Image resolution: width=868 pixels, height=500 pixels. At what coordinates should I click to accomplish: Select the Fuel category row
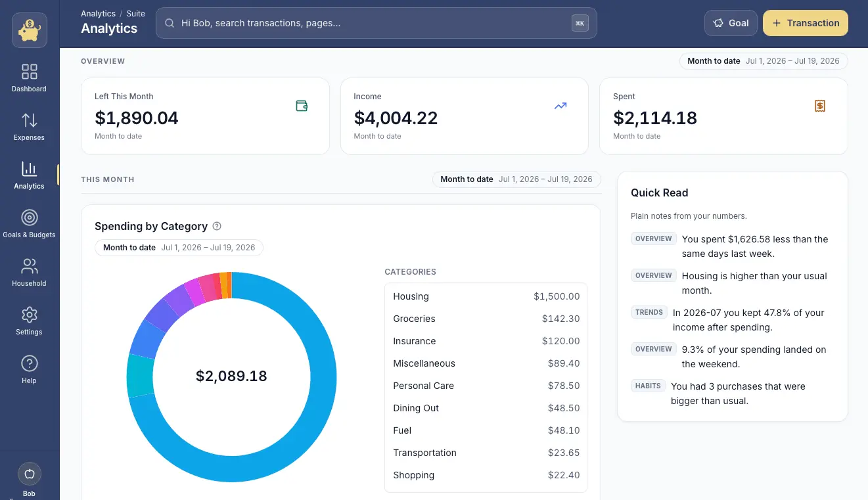[x=486, y=430]
